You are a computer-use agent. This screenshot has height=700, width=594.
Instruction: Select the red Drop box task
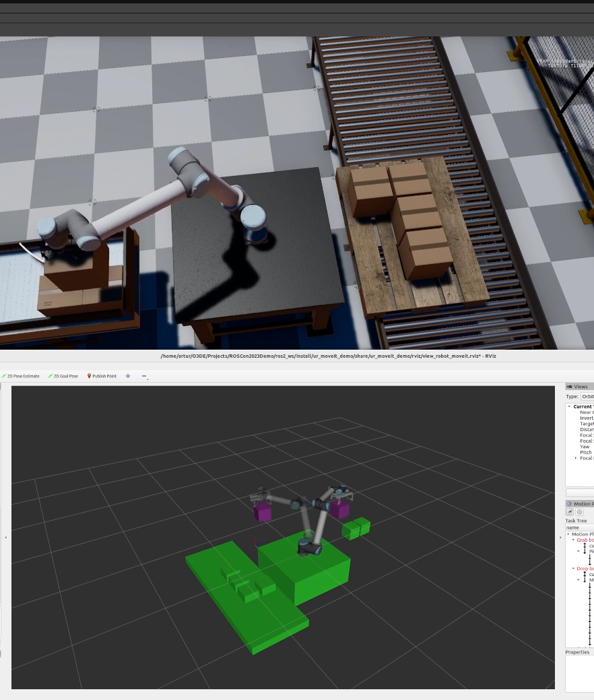(x=585, y=569)
